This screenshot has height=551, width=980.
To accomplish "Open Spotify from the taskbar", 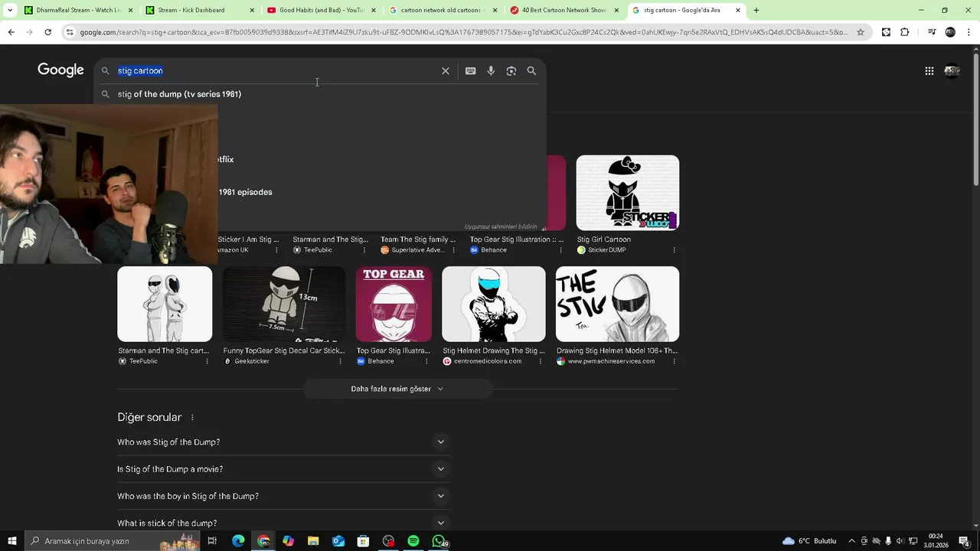I will pos(413,541).
